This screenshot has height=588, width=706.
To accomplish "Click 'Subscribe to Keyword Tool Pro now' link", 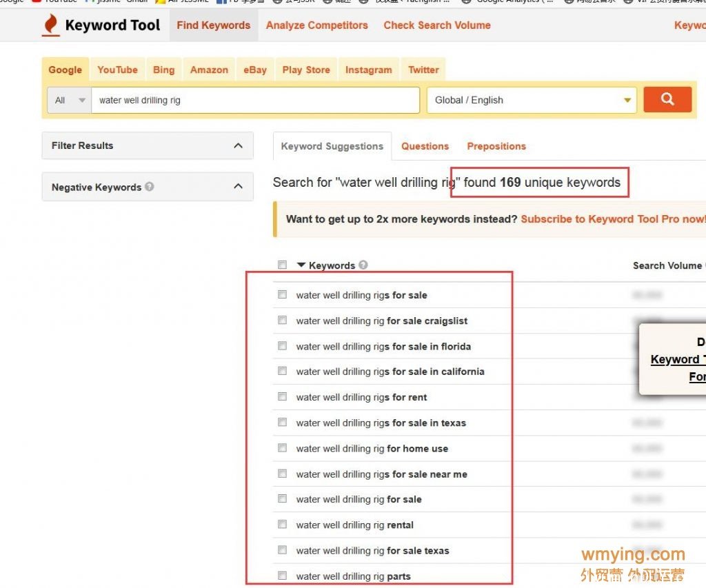I will click(x=613, y=219).
